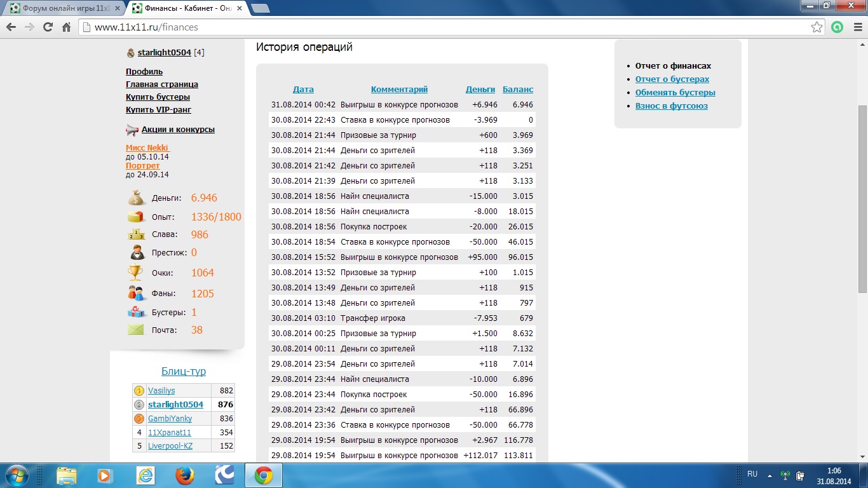This screenshot has width=868, height=488.
Task: Click the money bag icon beside Деньги
Action: [136, 198]
